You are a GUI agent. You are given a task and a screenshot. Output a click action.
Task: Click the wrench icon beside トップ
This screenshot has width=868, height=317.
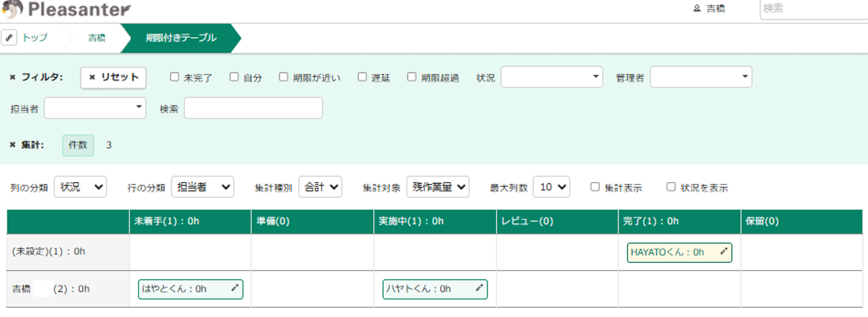pos(9,37)
